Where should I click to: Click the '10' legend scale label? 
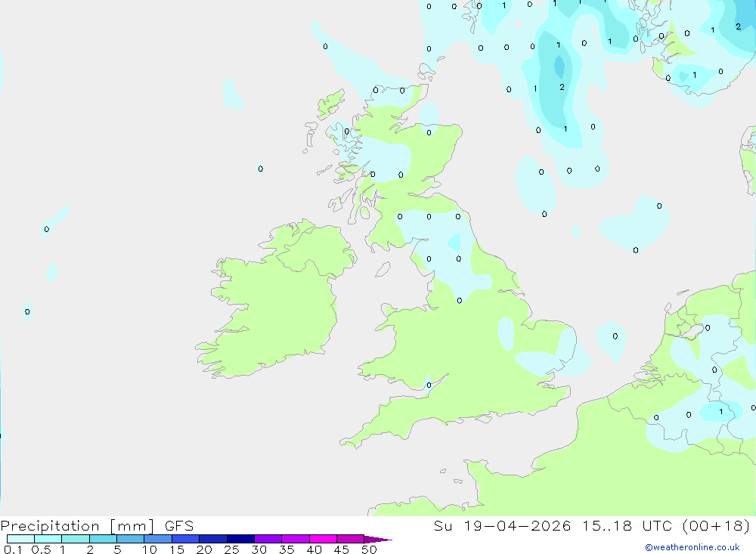pos(150,549)
